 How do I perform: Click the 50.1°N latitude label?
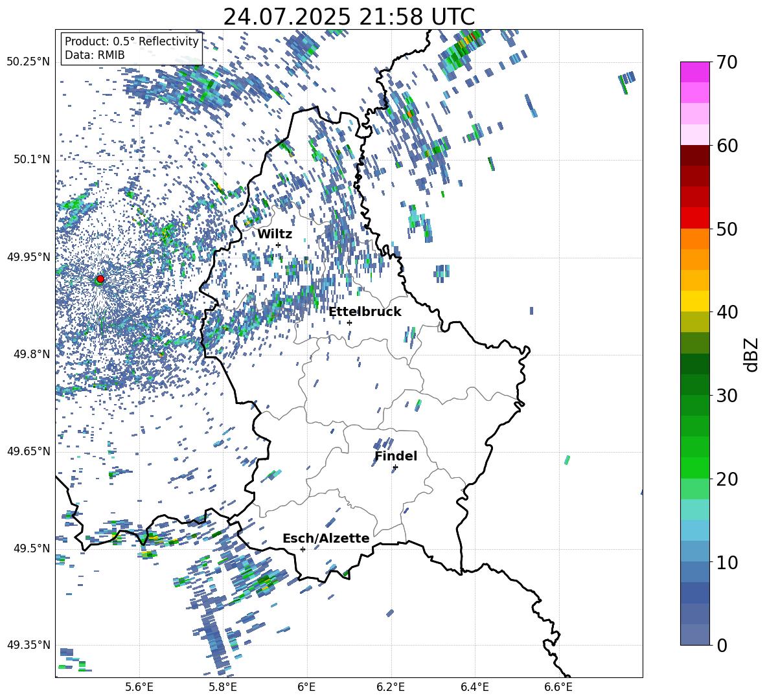click(31, 159)
